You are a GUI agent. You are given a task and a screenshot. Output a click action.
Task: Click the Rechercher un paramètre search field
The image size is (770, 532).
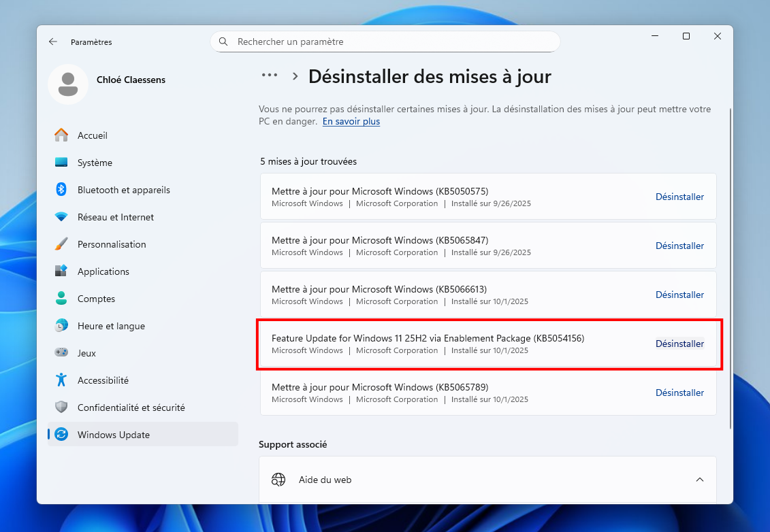385,41
